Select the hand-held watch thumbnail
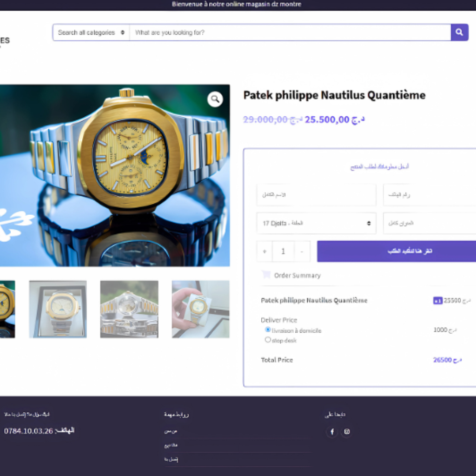This screenshot has height=476, width=476. 200,309
